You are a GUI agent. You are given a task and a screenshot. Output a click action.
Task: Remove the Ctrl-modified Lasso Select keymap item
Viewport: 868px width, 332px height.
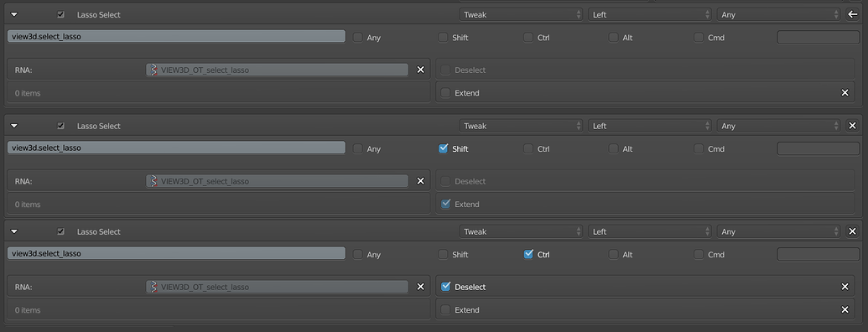tap(853, 232)
